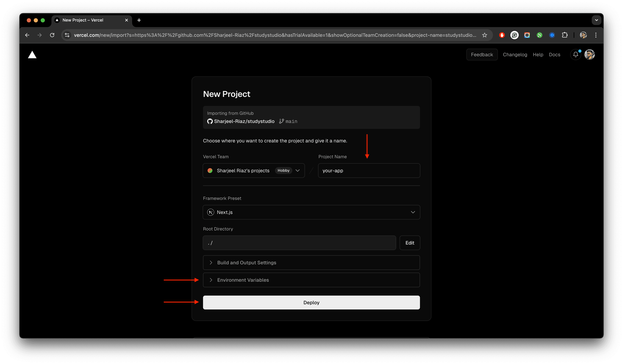This screenshot has width=623, height=364.
Task: Click the Grammarly extension icon
Action: (x=515, y=35)
